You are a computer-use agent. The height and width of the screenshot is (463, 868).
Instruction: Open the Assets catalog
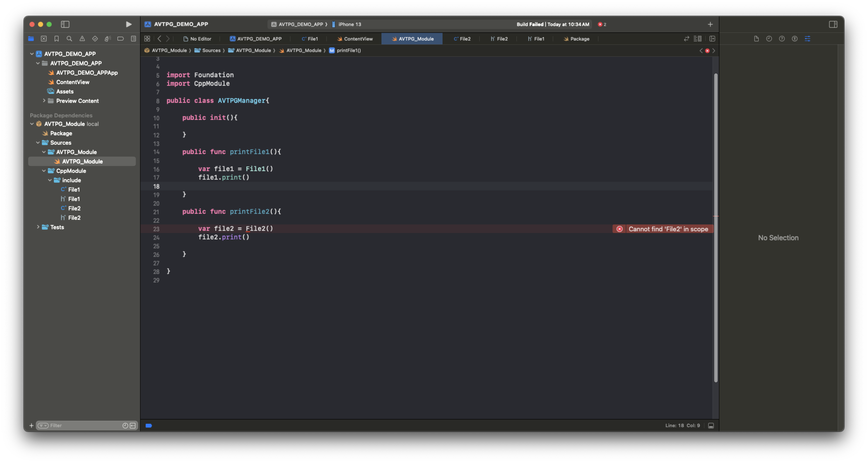[61, 91]
